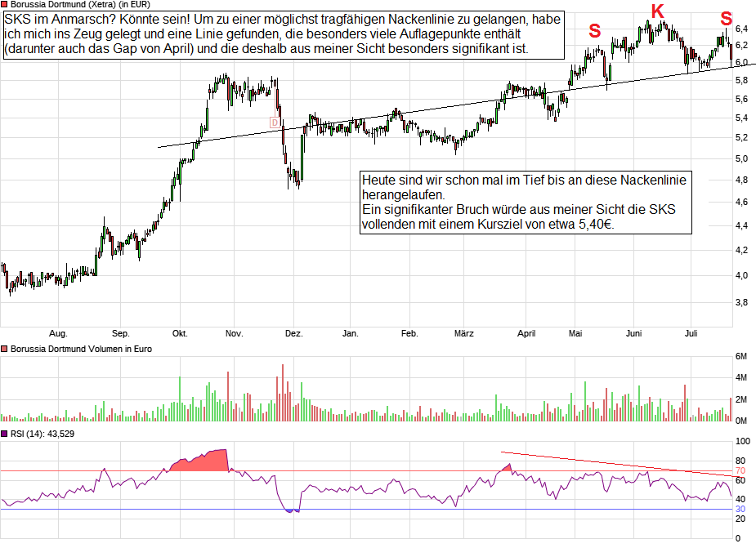This screenshot has height=548, width=756.
Task: Click the RSI axis value 40
Action: 740,499
